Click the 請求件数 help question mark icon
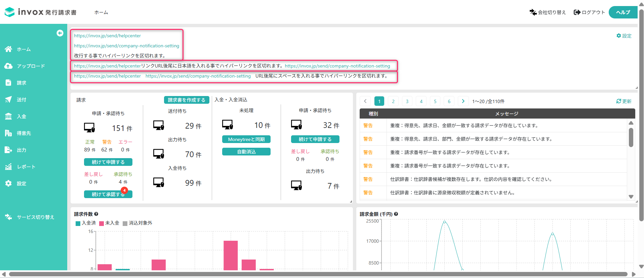Screen dimensions: 644x278 coord(96,214)
